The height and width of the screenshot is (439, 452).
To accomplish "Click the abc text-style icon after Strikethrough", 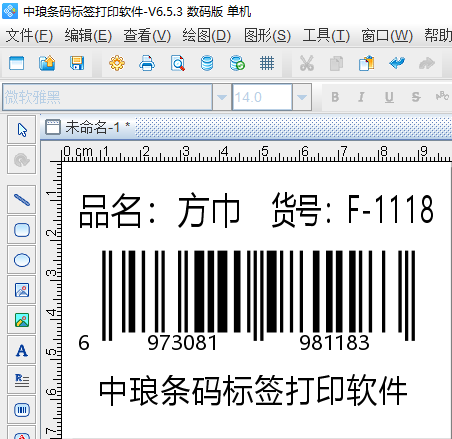I will [442, 96].
